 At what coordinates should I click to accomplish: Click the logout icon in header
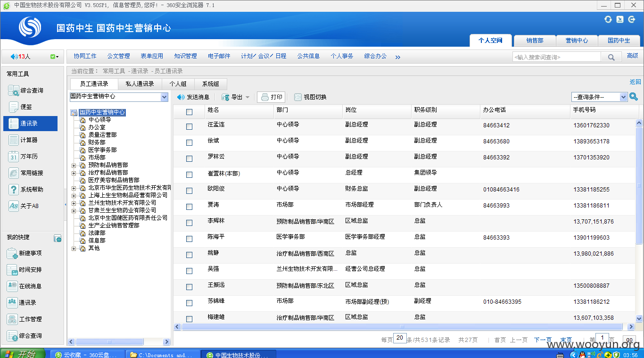point(632,19)
